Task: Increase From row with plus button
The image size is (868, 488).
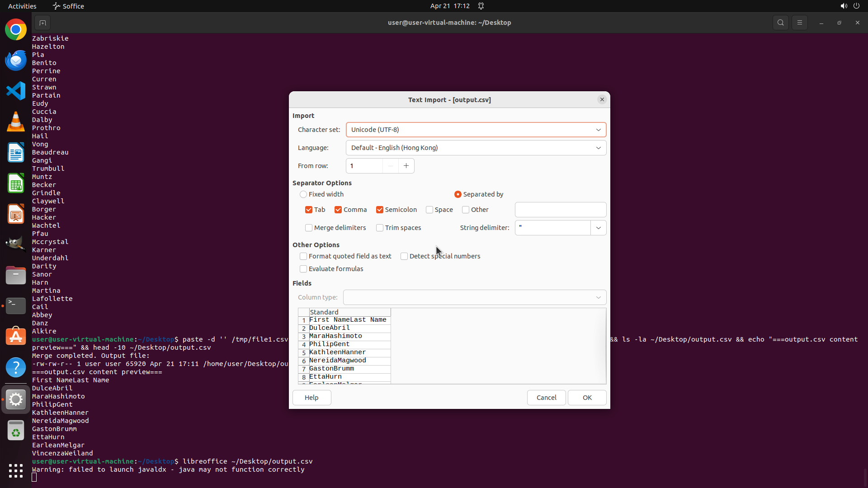Action: pyautogui.click(x=406, y=166)
